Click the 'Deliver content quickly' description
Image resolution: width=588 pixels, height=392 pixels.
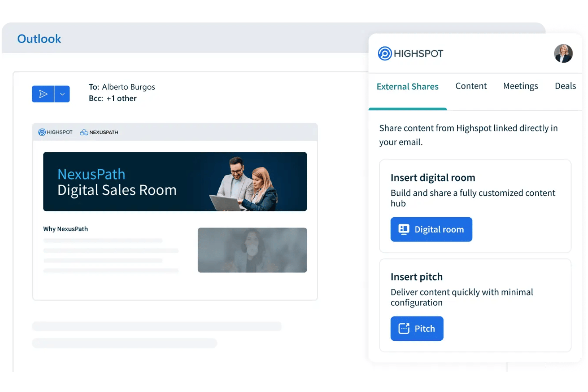pyautogui.click(x=462, y=297)
